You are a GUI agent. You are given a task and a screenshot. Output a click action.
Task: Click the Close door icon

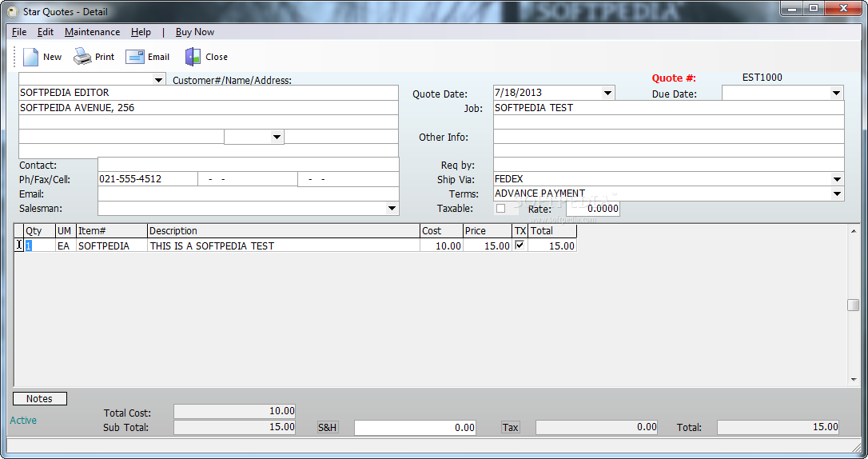tap(193, 57)
